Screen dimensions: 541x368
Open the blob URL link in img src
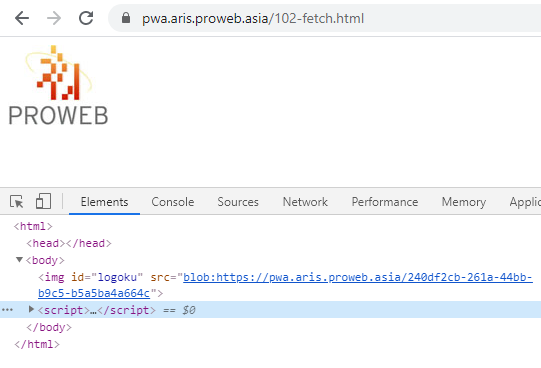285,285
